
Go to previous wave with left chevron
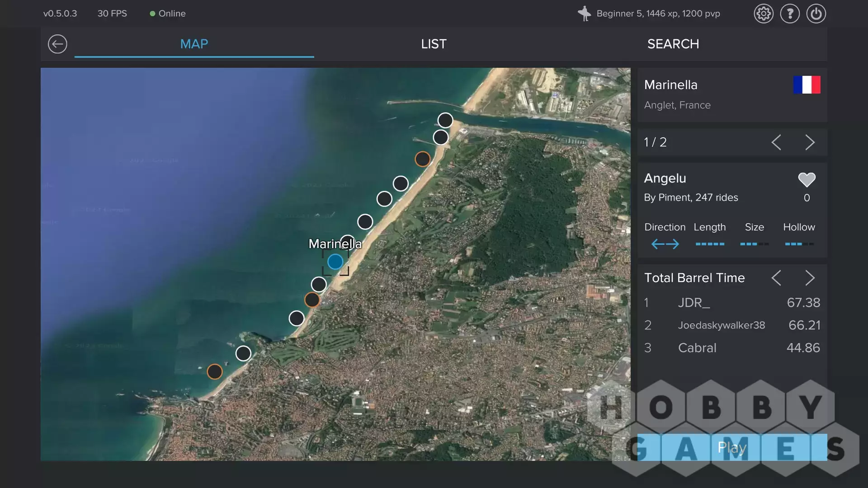[776, 142]
